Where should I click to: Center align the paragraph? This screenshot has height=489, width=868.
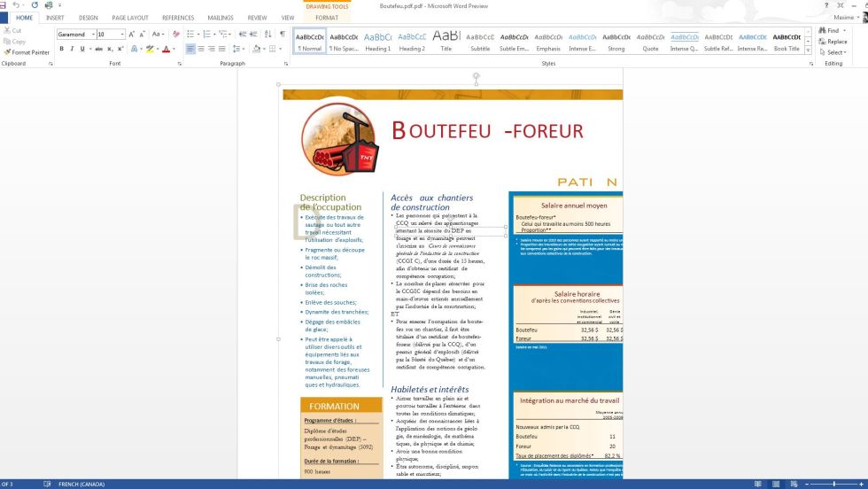pos(201,49)
